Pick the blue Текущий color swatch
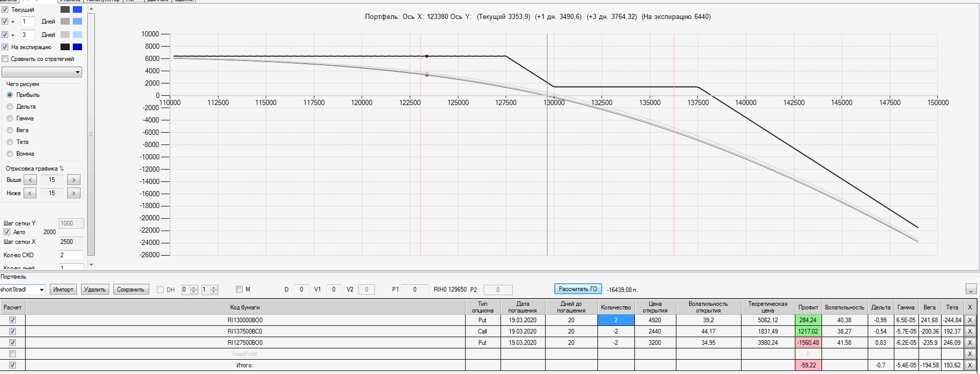The width and height of the screenshot is (980, 374). [77, 9]
